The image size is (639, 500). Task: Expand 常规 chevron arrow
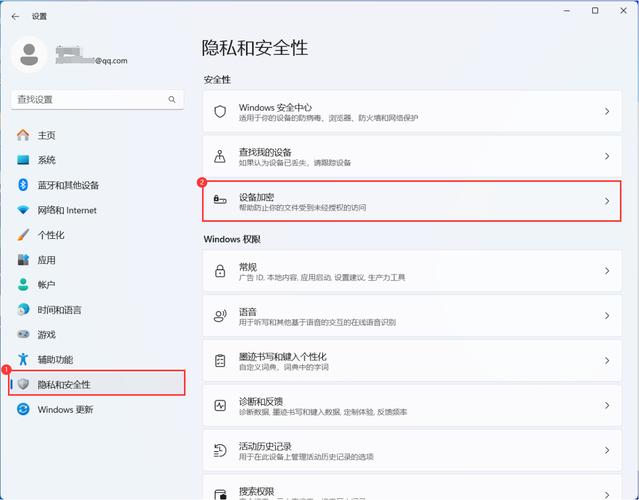pyautogui.click(x=607, y=271)
